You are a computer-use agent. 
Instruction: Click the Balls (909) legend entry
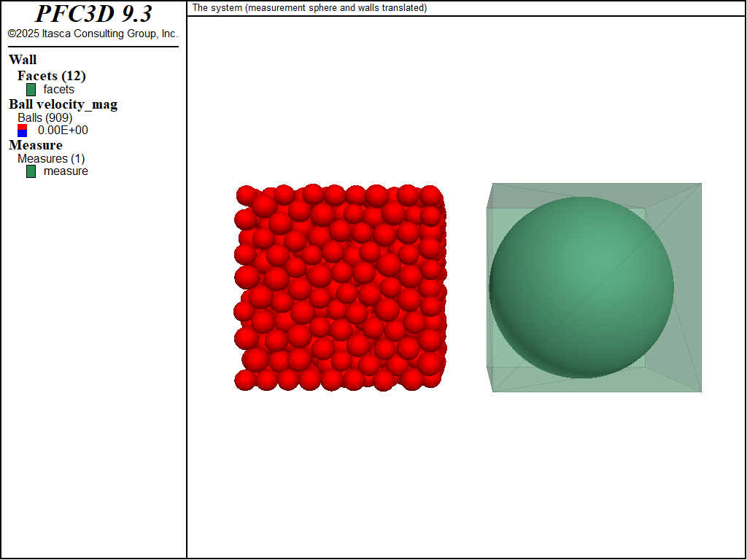point(44,117)
